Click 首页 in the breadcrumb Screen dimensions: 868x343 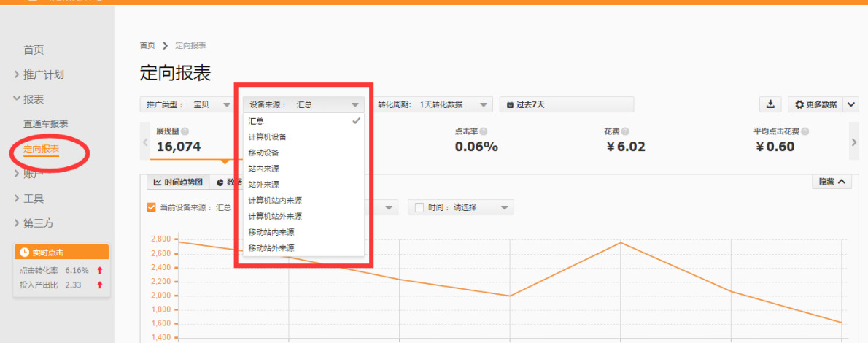[148, 45]
